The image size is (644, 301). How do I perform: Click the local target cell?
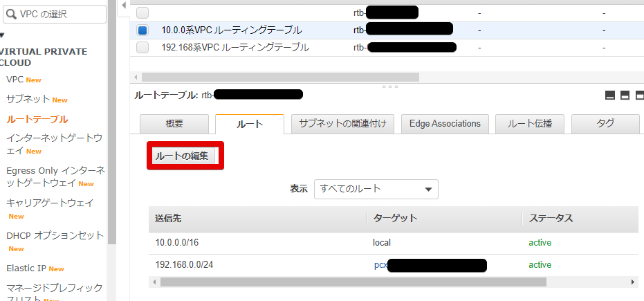click(382, 243)
